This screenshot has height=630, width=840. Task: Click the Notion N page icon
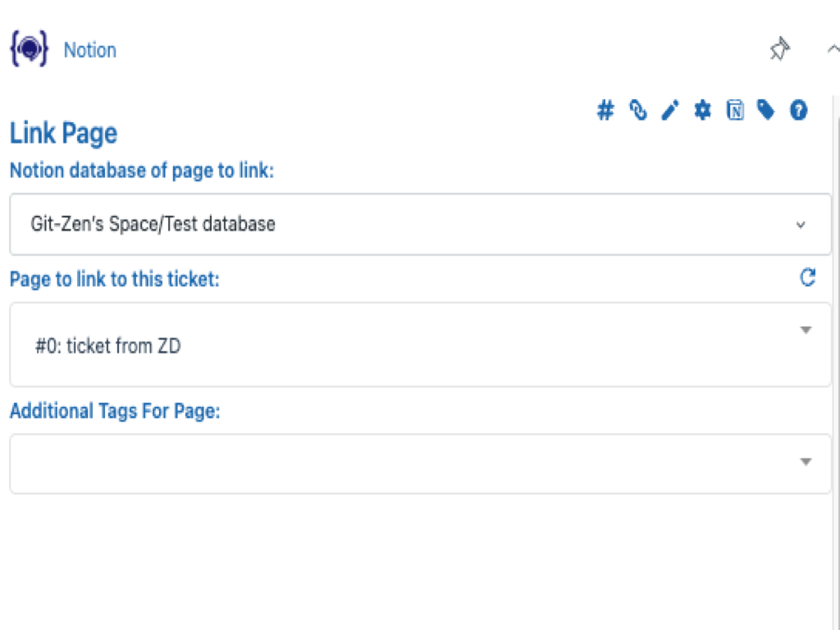click(735, 111)
